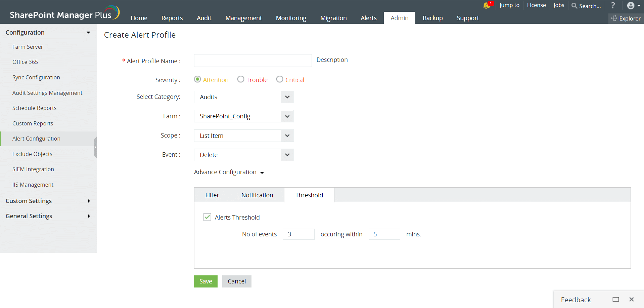Image resolution: width=644 pixels, height=308 pixels.
Task: Switch to the Filter tab
Action: (212, 195)
